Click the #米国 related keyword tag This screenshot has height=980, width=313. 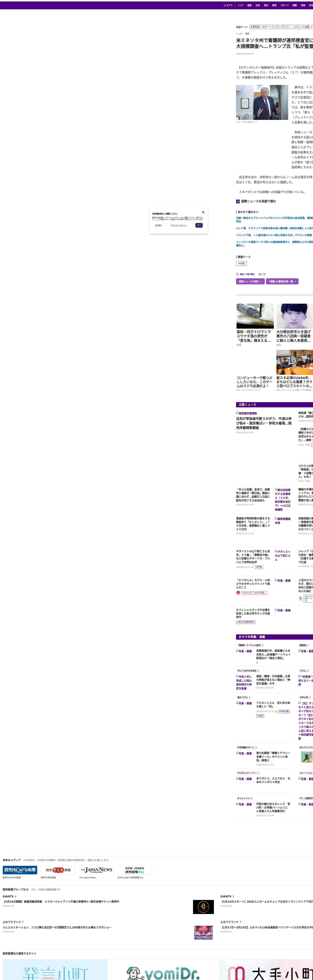(241, 263)
